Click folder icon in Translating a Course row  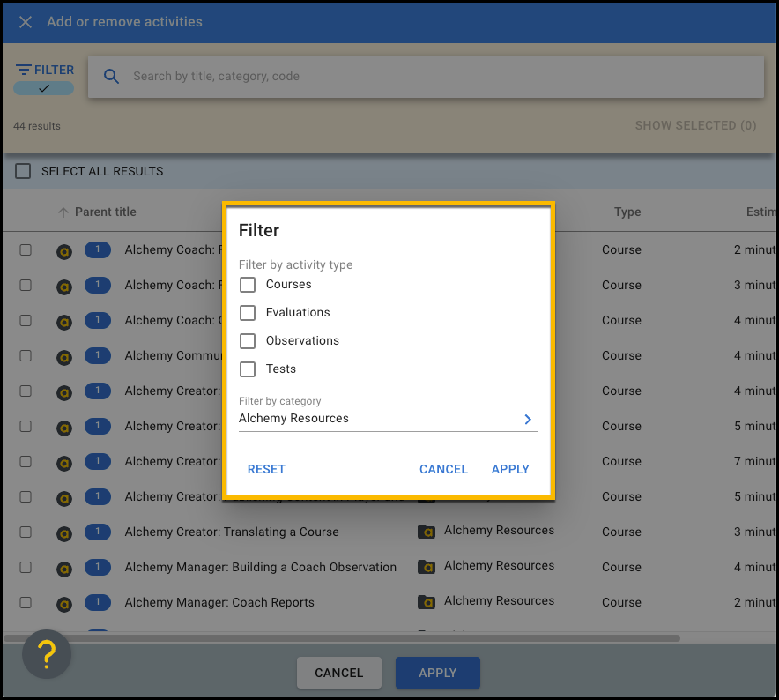pos(427,532)
